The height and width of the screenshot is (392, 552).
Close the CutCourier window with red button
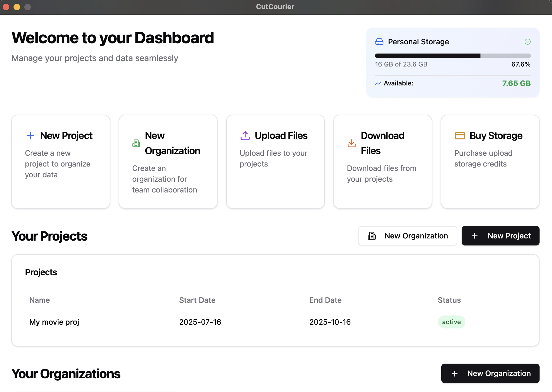click(x=6, y=7)
